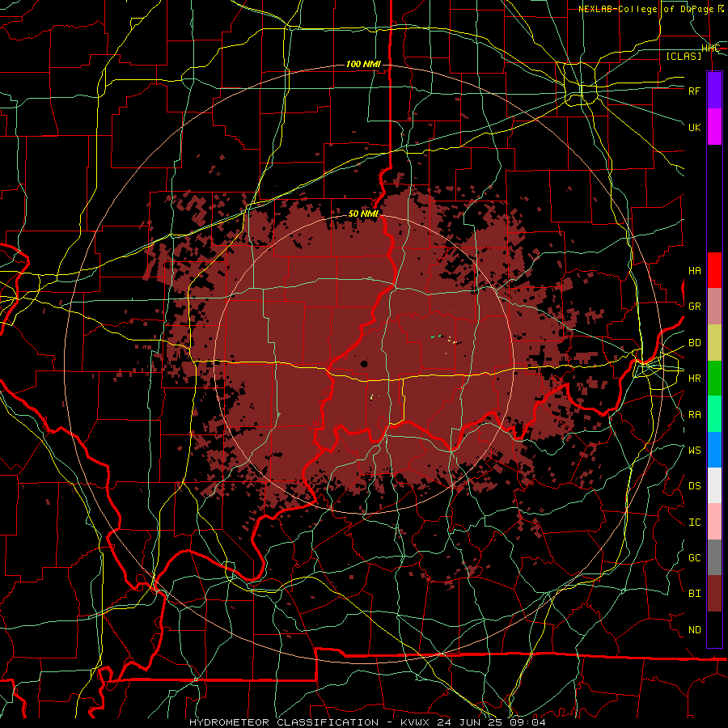
Task: Select the gray GC legend swatch
Action: (714, 557)
